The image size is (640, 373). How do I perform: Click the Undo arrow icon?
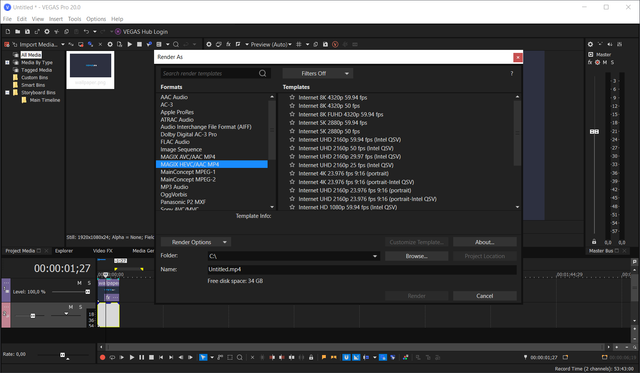pyautogui.click(x=86, y=31)
